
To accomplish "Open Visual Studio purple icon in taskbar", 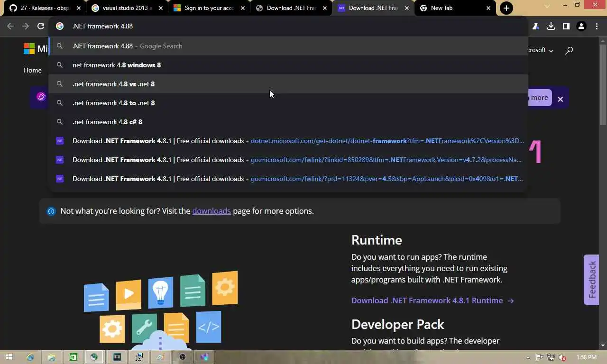I will point(204,357).
